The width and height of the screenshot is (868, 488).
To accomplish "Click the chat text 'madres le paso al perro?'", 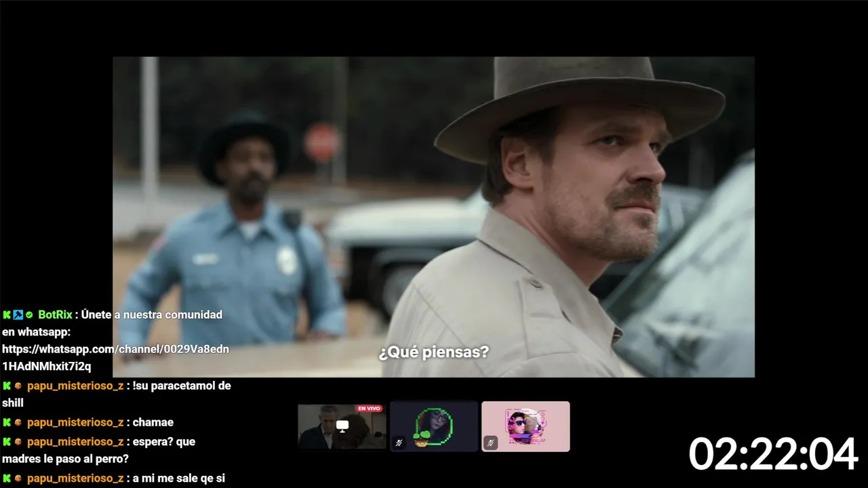I will [x=65, y=459].
